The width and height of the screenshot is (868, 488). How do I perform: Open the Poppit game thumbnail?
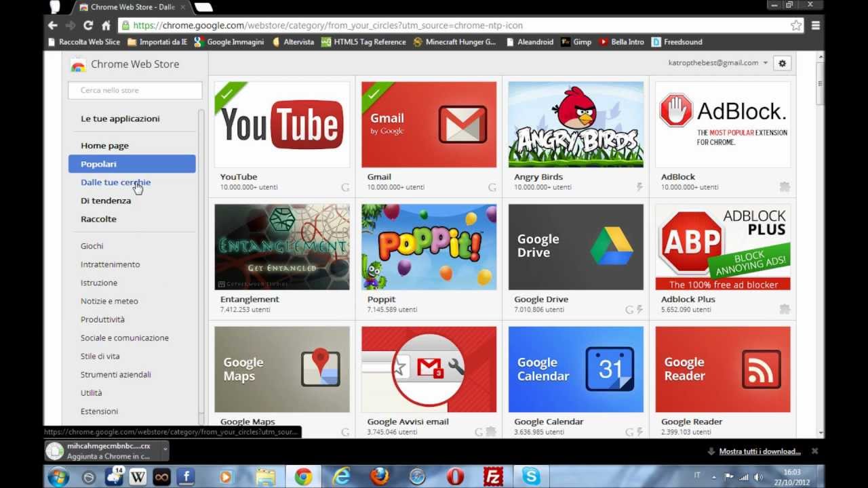coord(429,247)
